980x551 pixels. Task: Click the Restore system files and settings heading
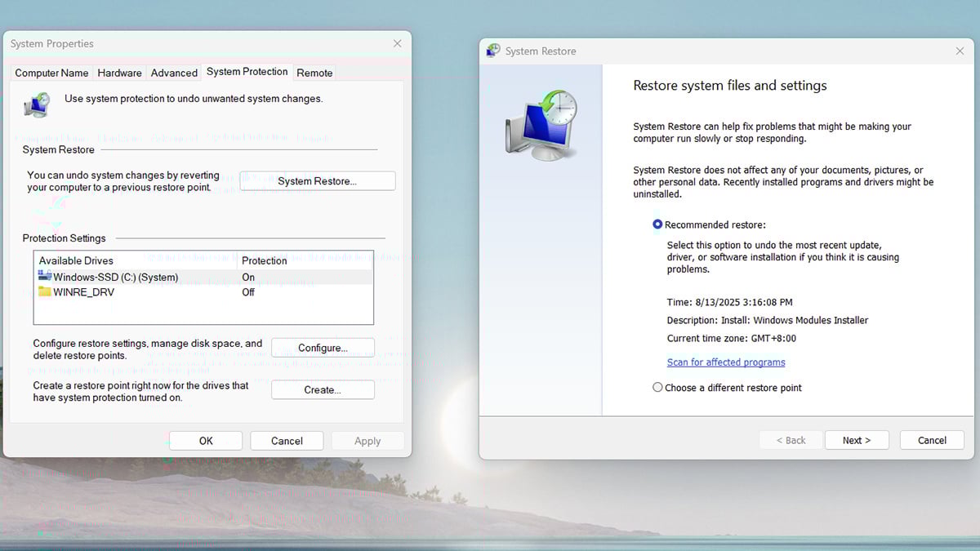(x=730, y=86)
